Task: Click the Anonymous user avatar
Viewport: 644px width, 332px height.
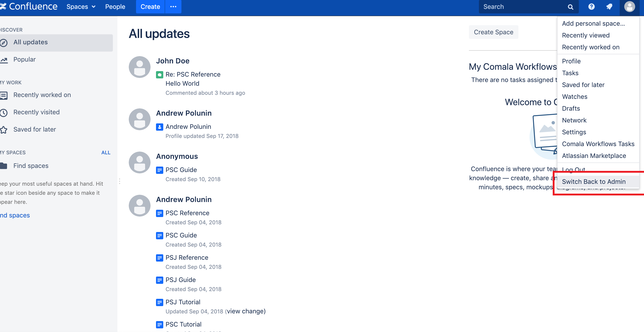Action: [139, 162]
